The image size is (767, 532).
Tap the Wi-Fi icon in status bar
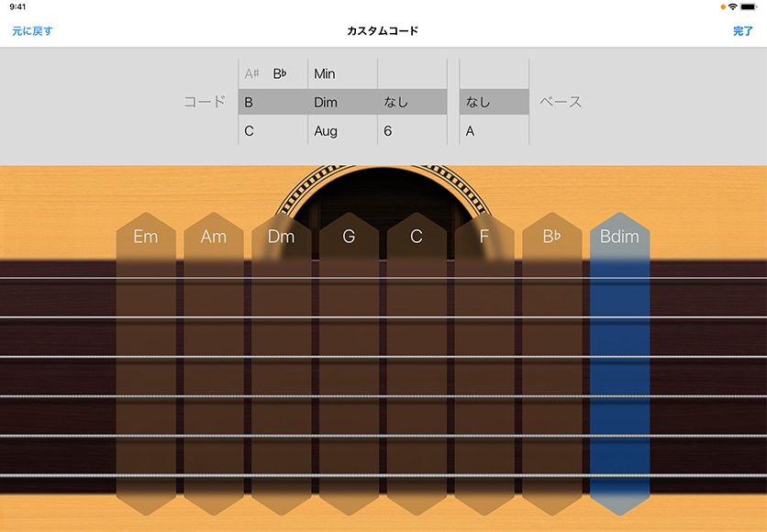[732, 6]
